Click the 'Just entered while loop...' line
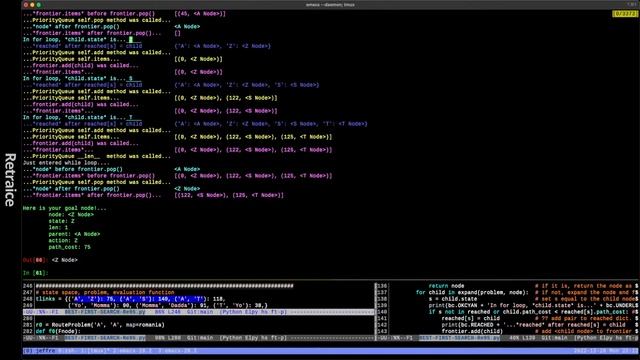 (66, 163)
